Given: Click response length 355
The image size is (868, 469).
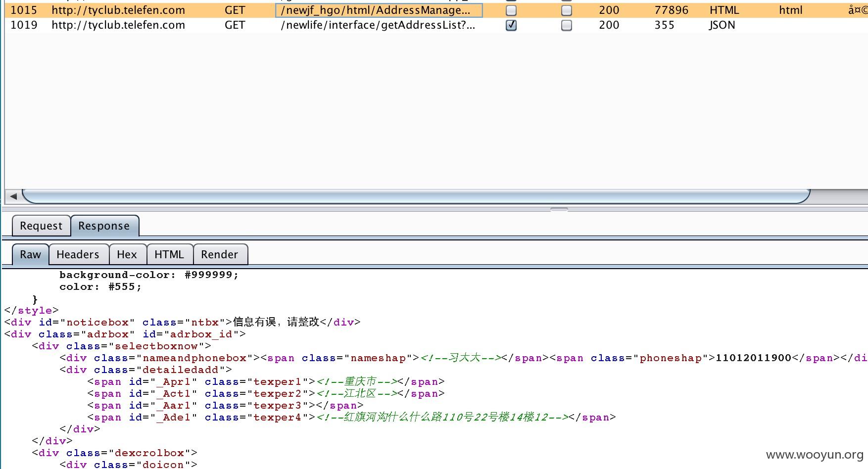Looking at the screenshot, I should click(664, 25).
